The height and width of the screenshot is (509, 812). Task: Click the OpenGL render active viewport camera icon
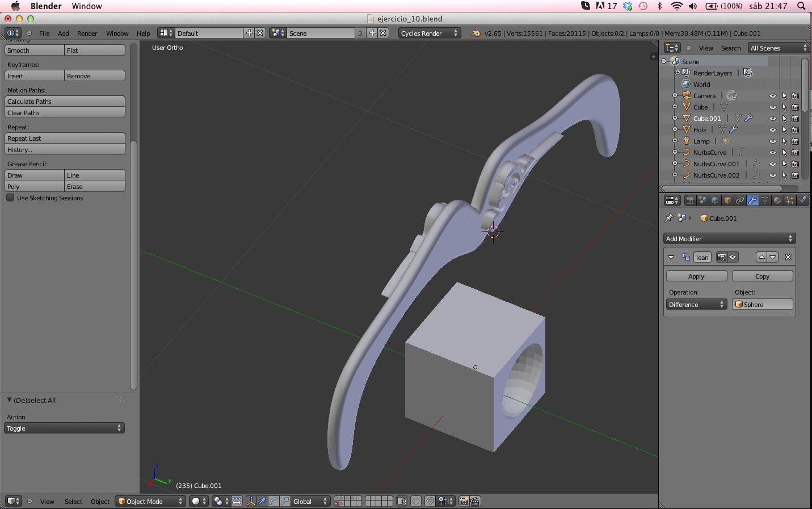pos(464,501)
